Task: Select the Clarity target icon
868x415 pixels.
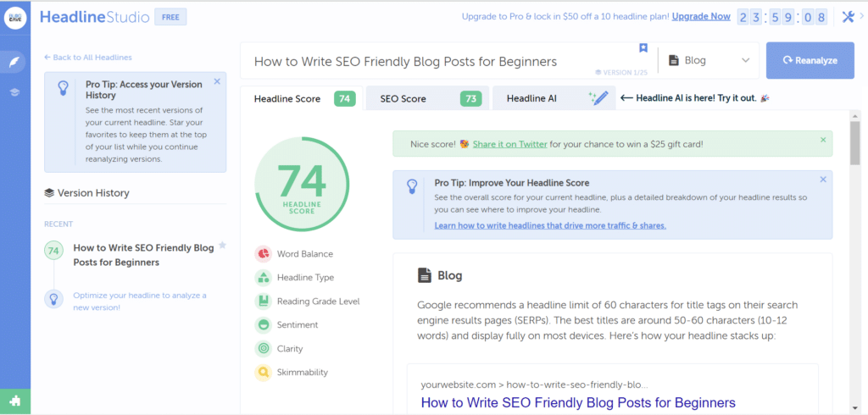Action: point(263,349)
